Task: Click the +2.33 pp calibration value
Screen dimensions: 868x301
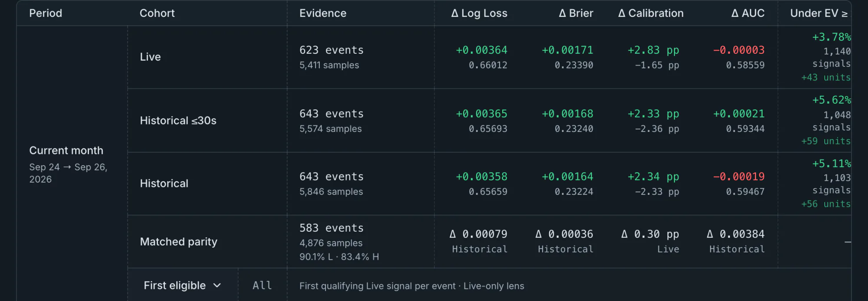Action: coord(653,114)
